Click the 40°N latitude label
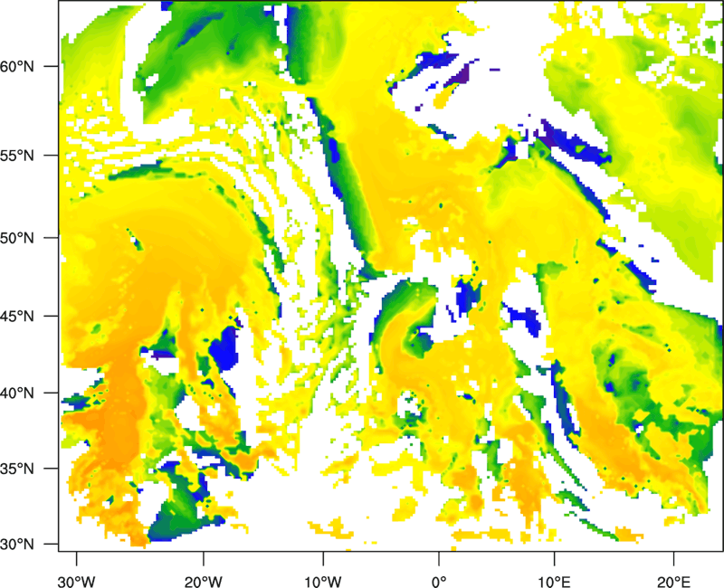Image resolution: width=724 pixels, height=588 pixels. pos(17,394)
